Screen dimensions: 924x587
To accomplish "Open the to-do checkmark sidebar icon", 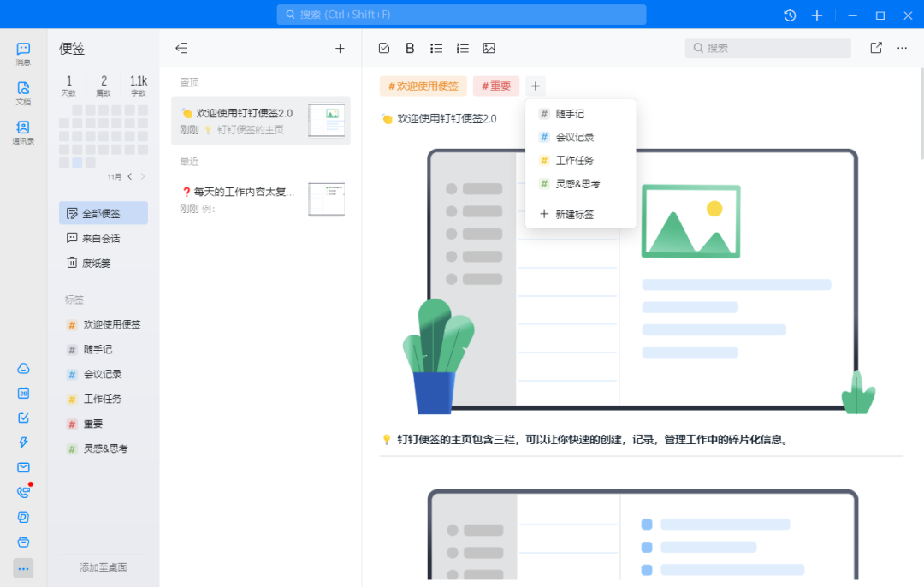I will point(23,418).
